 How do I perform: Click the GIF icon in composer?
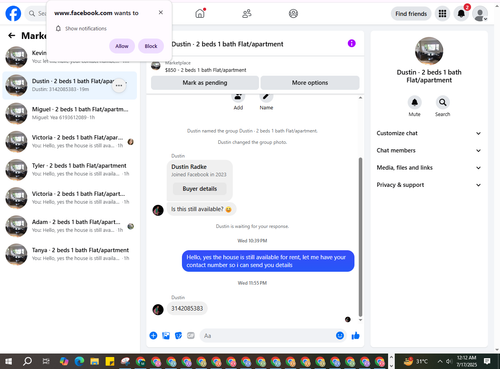click(191, 336)
